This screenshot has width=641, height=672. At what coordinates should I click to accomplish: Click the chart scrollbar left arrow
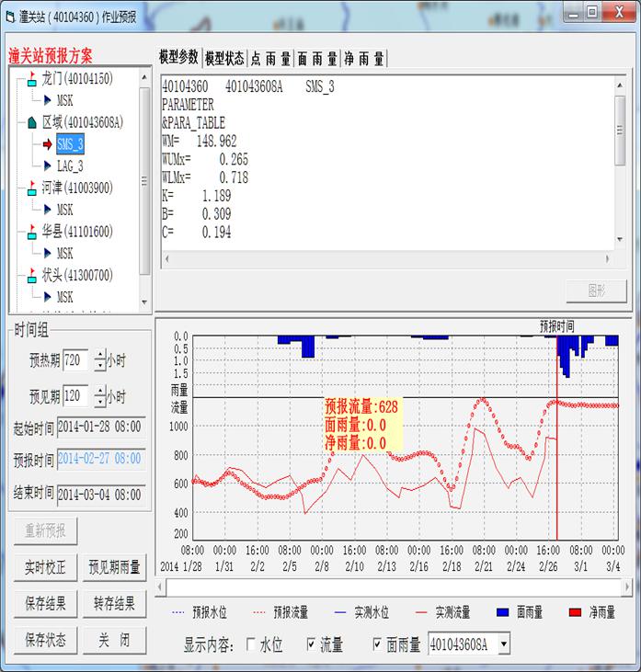point(160,587)
